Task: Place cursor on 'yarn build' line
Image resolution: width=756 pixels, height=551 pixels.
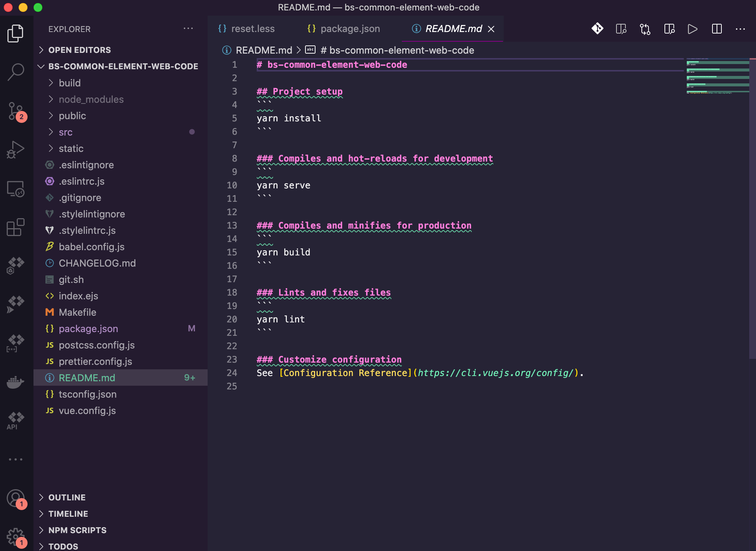Action: [283, 252]
